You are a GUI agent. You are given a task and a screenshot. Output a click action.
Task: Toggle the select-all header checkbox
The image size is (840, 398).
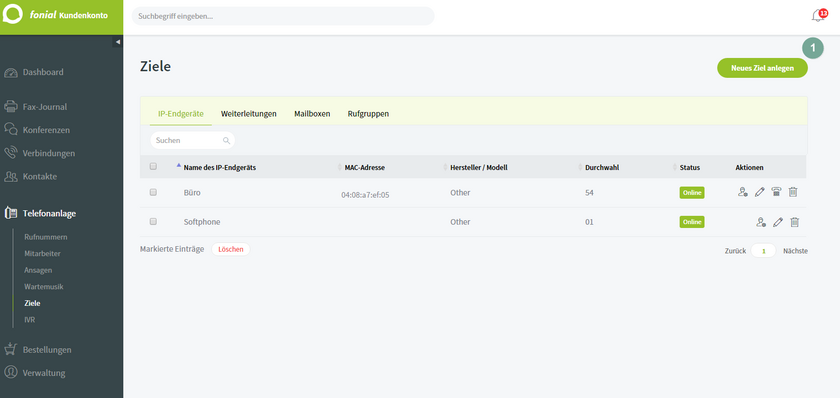tap(153, 167)
